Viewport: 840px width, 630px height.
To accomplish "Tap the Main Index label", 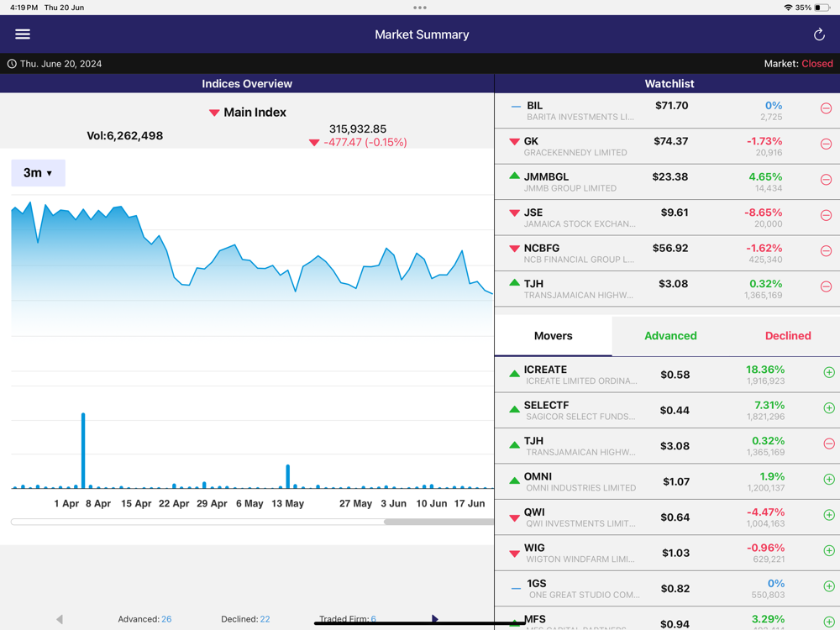I will pyautogui.click(x=255, y=113).
